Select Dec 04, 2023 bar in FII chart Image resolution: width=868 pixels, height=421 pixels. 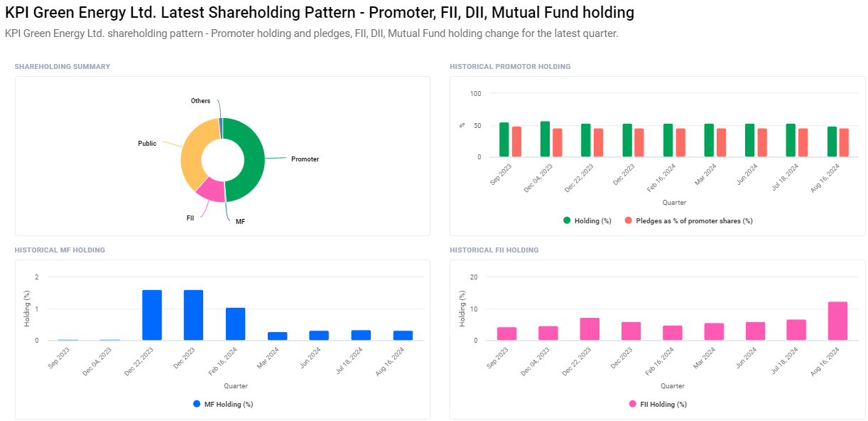(548, 333)
